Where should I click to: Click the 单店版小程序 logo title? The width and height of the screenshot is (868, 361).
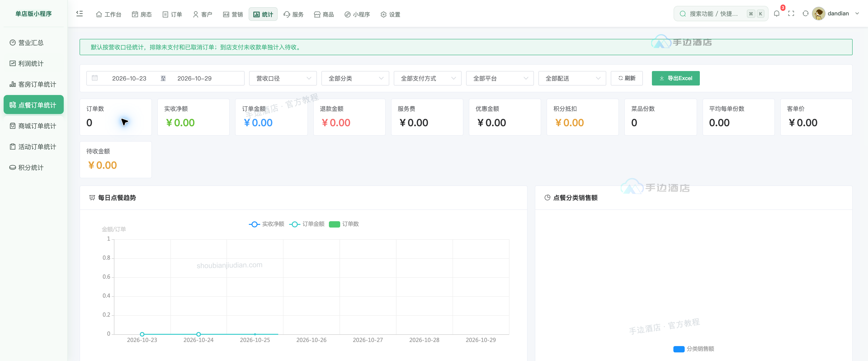click(34, 14)
